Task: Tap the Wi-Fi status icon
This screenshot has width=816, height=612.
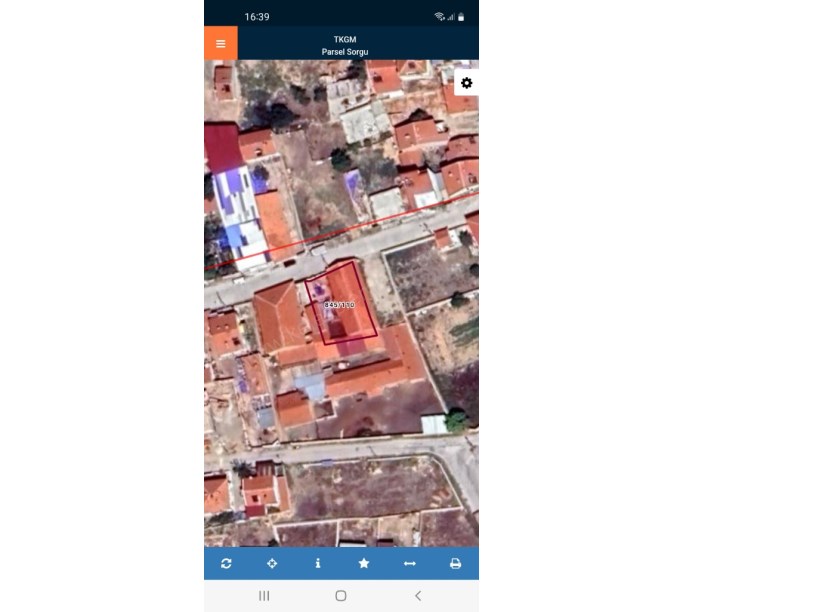Action: 439,17
